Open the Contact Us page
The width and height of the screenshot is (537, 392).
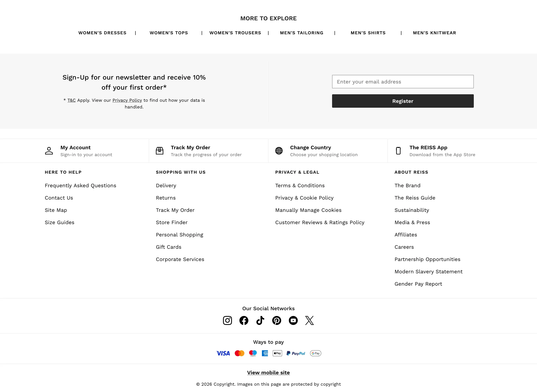[x=59, y=198]
